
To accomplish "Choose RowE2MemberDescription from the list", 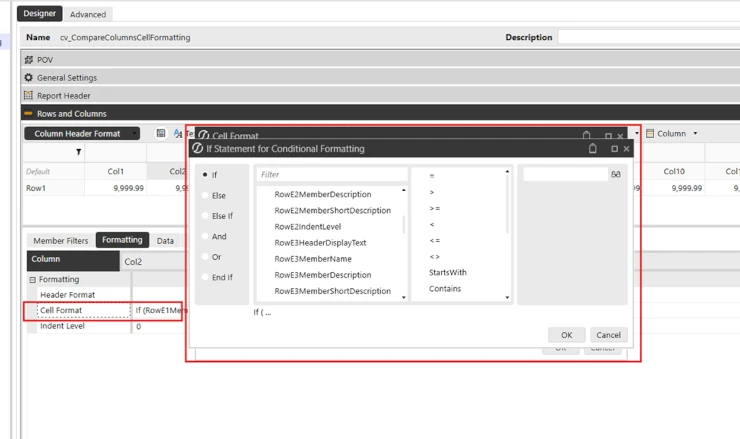I will (x=323, y=194).
